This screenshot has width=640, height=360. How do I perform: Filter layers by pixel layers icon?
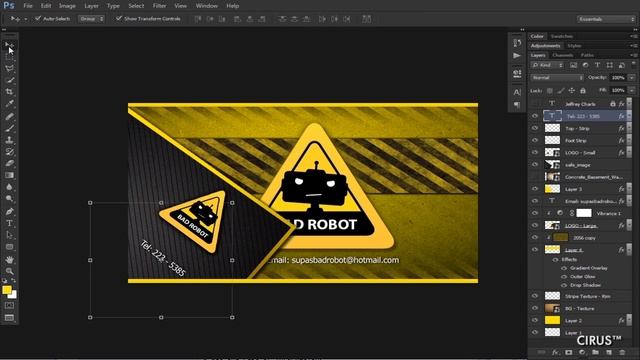(573, 65)
